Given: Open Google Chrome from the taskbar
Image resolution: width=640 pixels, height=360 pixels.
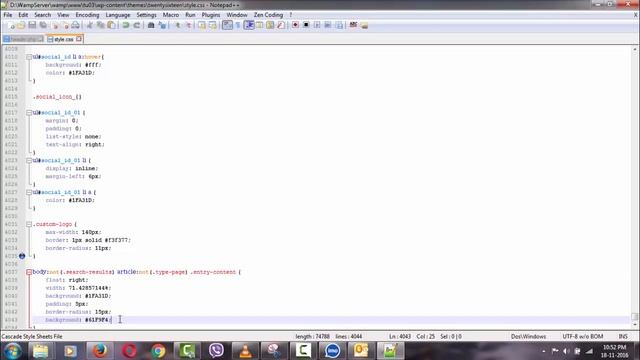Looking at the screenshot, I should coord(158,351).
